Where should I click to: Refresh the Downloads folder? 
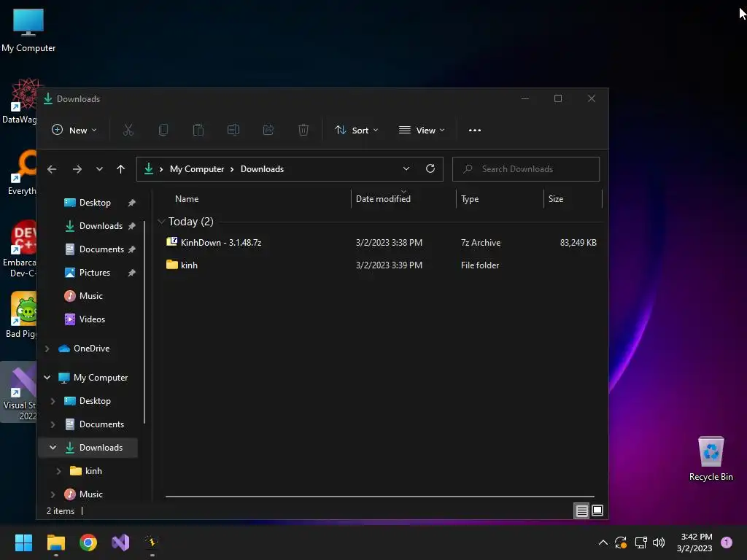[x=430, y=168]
